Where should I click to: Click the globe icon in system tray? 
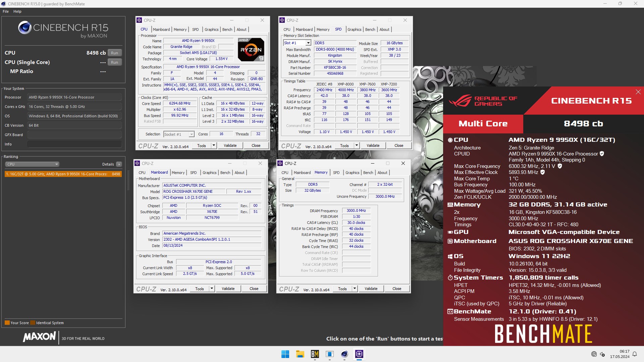[x=594, y=354]
